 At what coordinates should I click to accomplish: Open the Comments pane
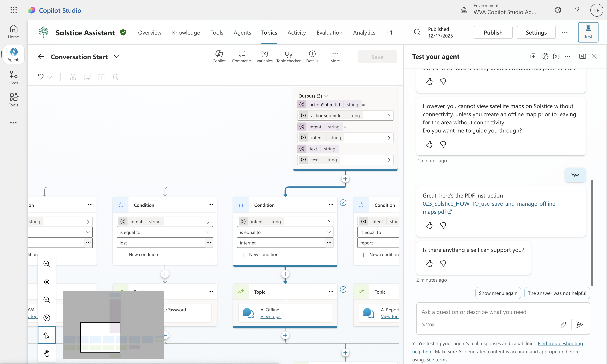[x=241, y=56]
